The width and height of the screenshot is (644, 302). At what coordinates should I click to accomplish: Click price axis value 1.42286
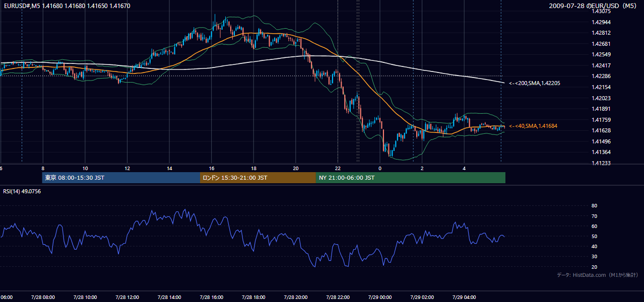pos(601,77)
